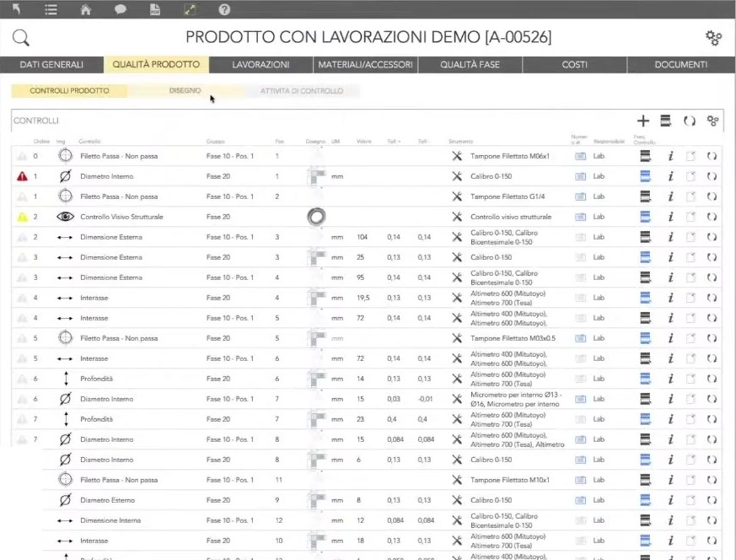736x560 pixels.
Task: Open Attività di Controllo sub-tab
Action: pyautogui.click(x=301, y=90)
